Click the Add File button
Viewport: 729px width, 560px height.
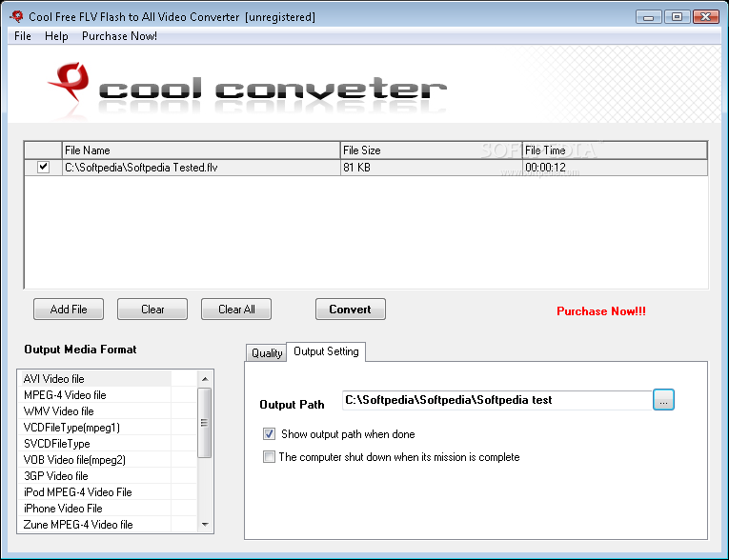[69, 309]
